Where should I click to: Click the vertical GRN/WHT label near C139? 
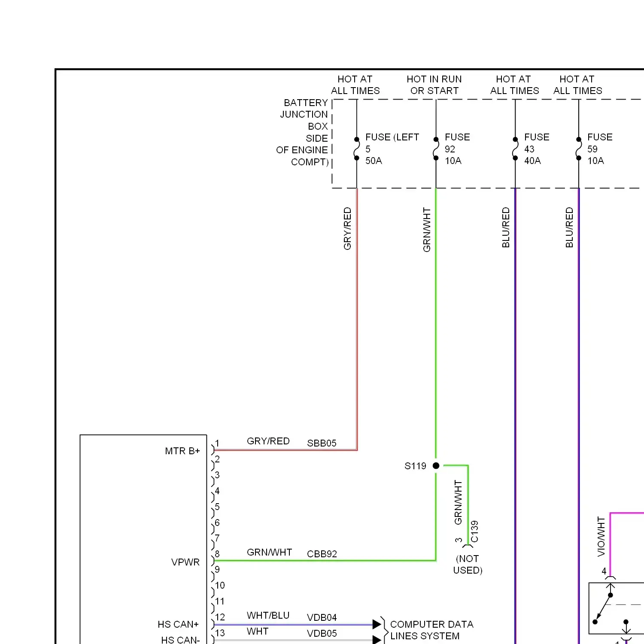pyautogui.click(x=458, y=502)
